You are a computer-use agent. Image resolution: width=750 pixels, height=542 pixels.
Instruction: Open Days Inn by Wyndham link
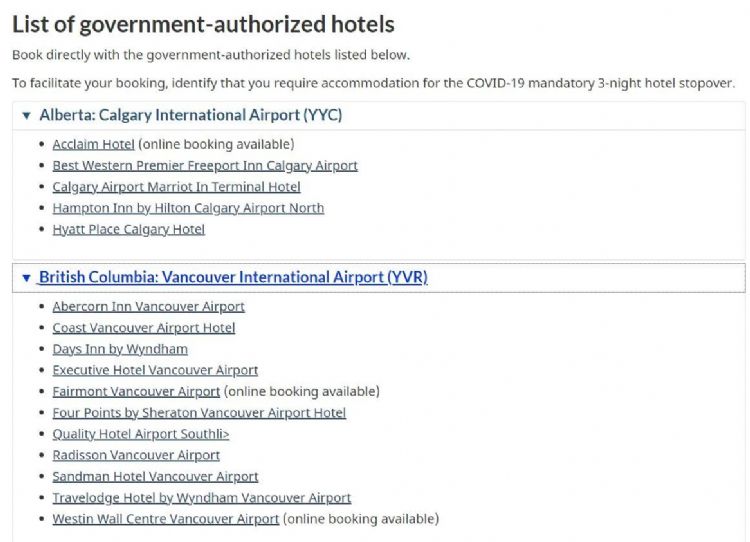pyautogui.click(x=120, y=349)
